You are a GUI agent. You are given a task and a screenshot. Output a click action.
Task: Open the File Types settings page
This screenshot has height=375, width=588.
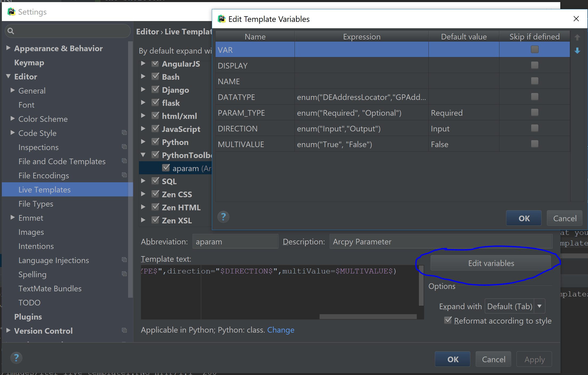tap(36, 203)
